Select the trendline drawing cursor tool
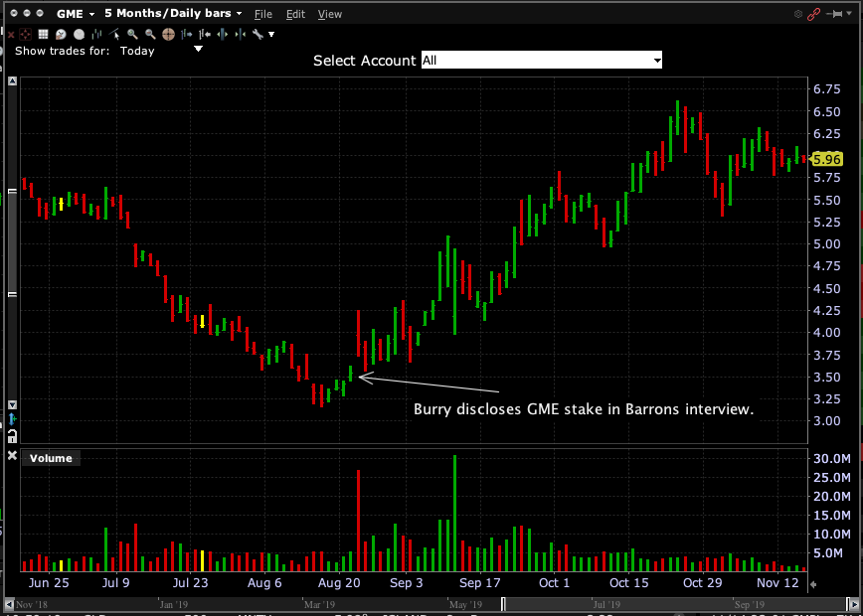Screen dimensions: 863x616 click(x=114, y=35)
